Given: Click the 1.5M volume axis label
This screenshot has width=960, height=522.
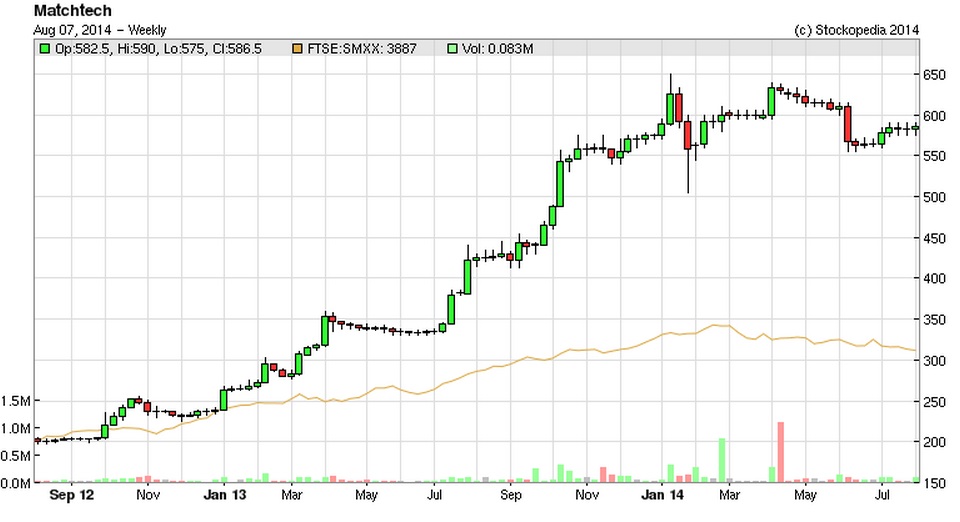Looking at the screenshot, I should click(x=16, y=401).
